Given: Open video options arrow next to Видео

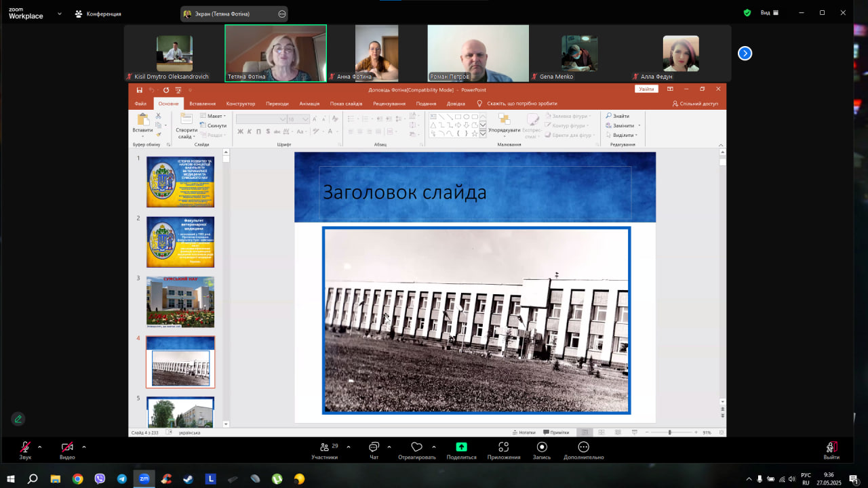Looking at the screenshot, I should 84,447.
